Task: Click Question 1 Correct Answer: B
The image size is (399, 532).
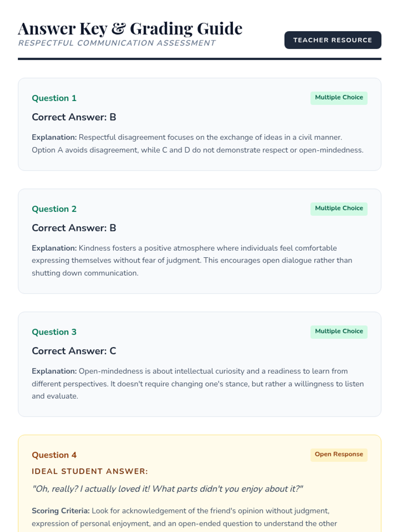Action: 74,117
